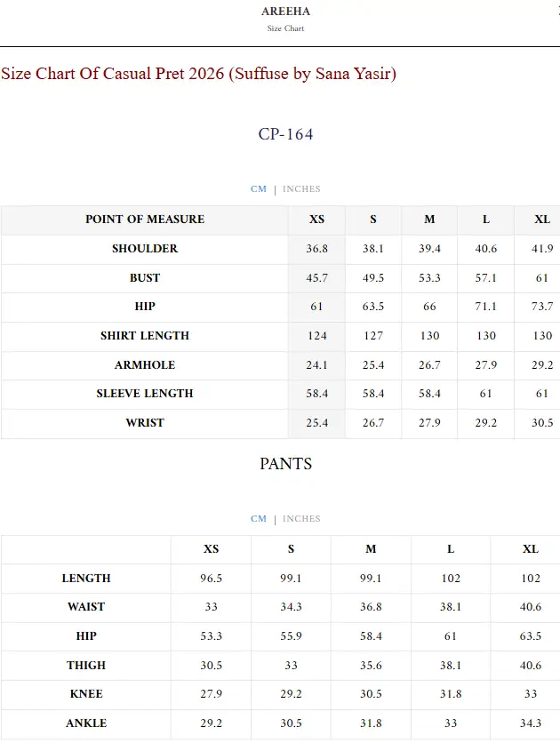Click the PANTS section heading
Image resolution: width=560 pixels, height=751 pixels.
point(285,464)
